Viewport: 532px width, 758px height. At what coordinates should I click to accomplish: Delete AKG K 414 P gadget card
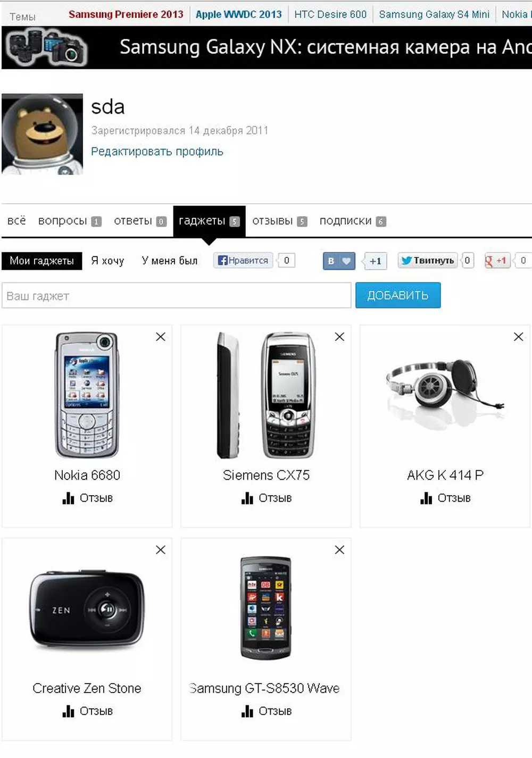click(519, 337)
